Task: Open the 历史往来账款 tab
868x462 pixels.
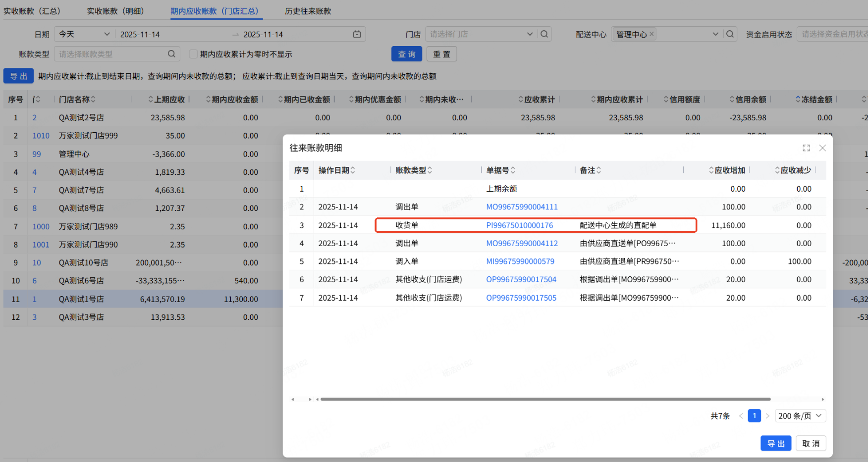Action: [x=308, y=11]
